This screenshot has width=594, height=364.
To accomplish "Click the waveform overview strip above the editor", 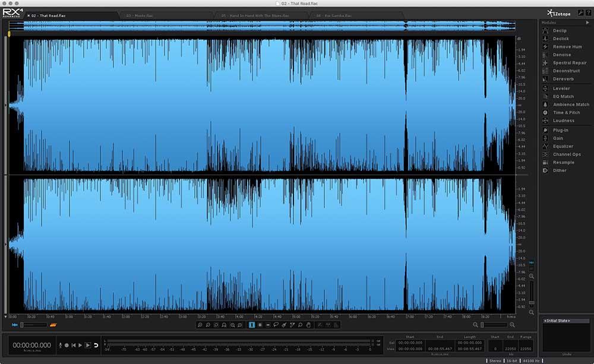I will pyautogui.click(x=262, y=26).
